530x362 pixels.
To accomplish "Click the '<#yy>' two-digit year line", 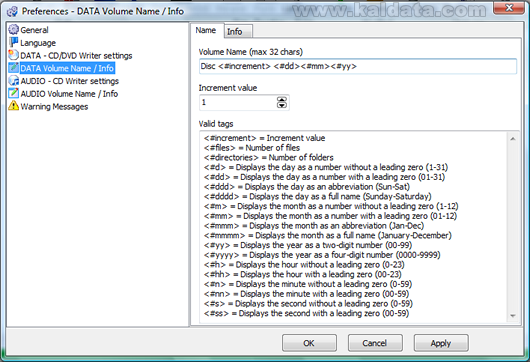I will click(308, 245).
